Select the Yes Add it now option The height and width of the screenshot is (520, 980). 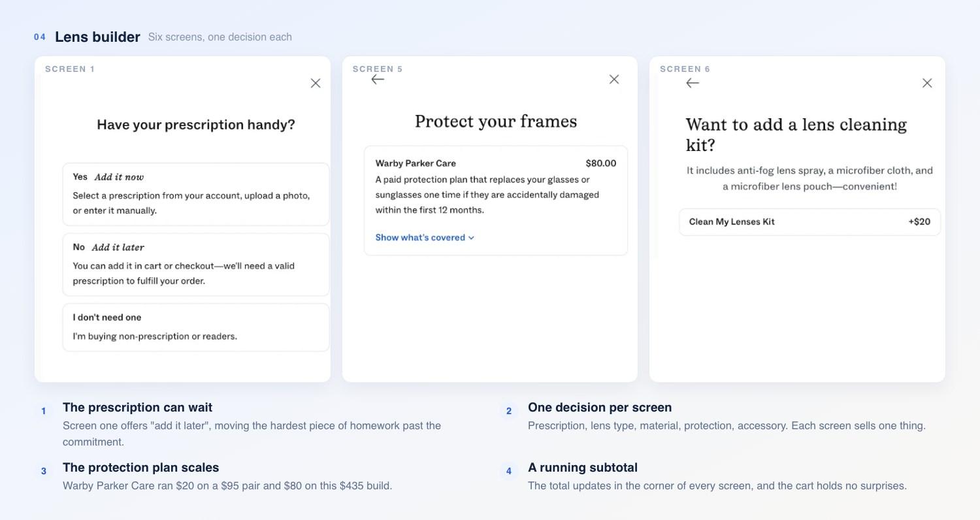[x=196, y=194]
